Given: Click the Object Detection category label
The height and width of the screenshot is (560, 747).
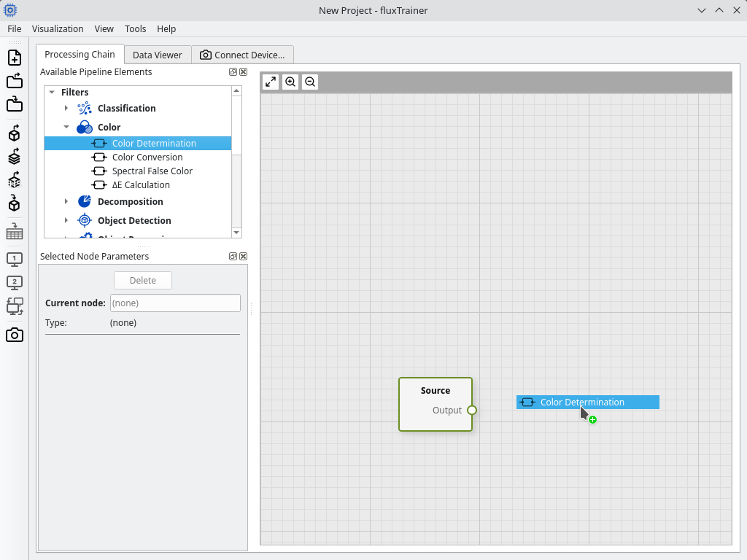Looking at the screenshot, I should [x=134, y=220].
